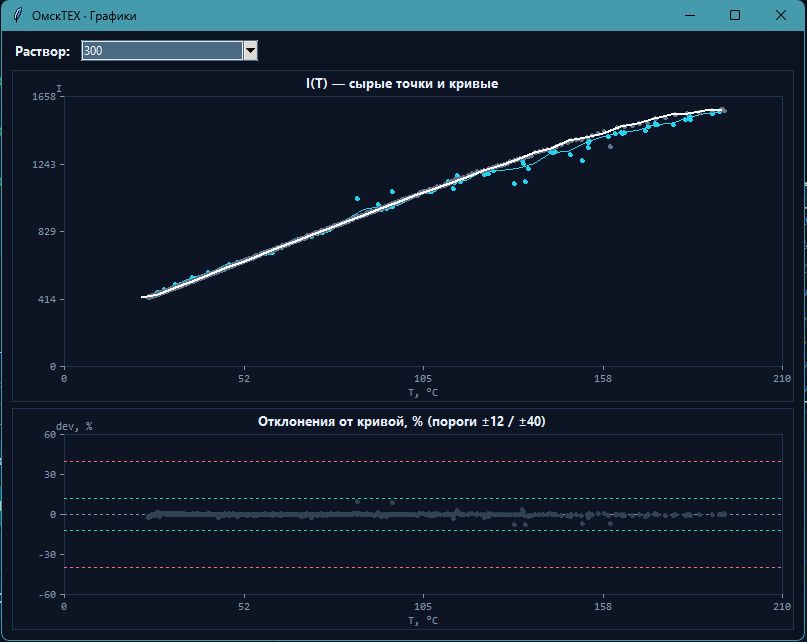Click the "-60" tick label on the deviation axis
Screen dimensions: 807x642
point(47,595)
